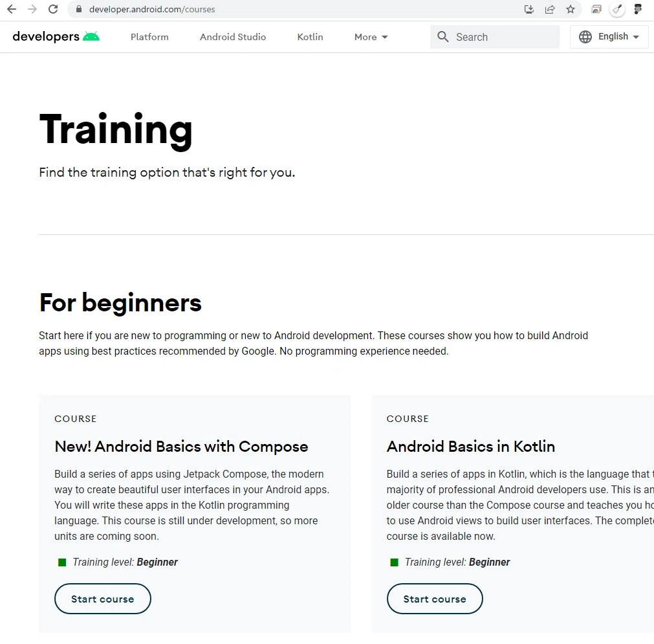
Task: Click the green level square on Kotlin card
Action: [x=394, y=562]
